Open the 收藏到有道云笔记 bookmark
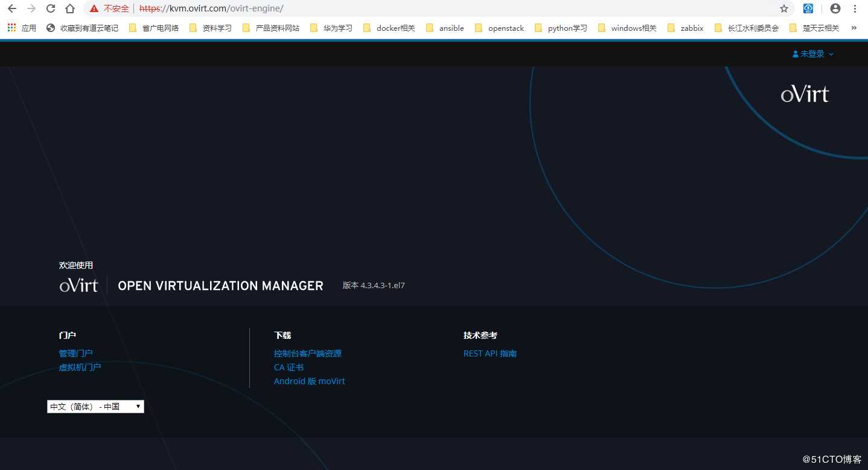The width and height of the screenshot is (868, 470). click(82, 28)
